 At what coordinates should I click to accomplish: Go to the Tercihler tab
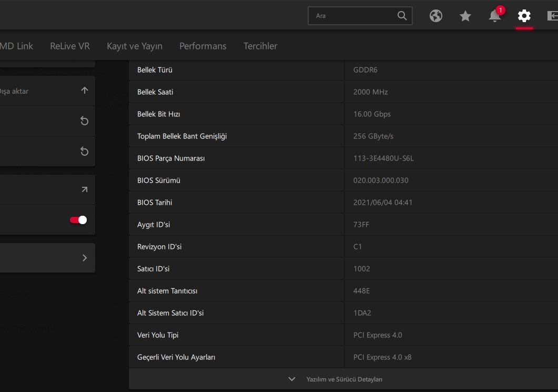[x=260, y=46]
